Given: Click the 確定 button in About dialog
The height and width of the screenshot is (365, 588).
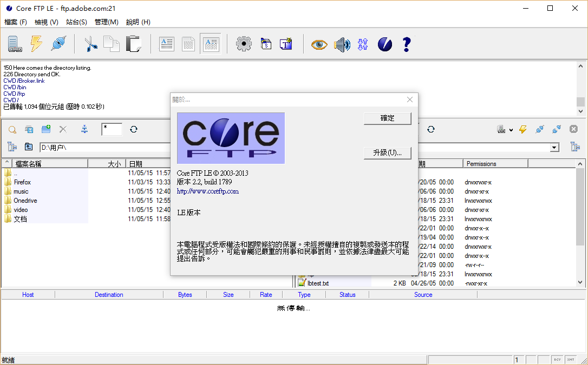Looking at the screenshot, I should point(387,118).
